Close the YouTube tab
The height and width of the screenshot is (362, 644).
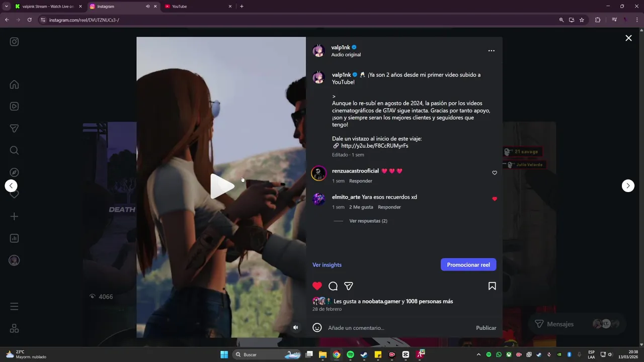(230, 7)
